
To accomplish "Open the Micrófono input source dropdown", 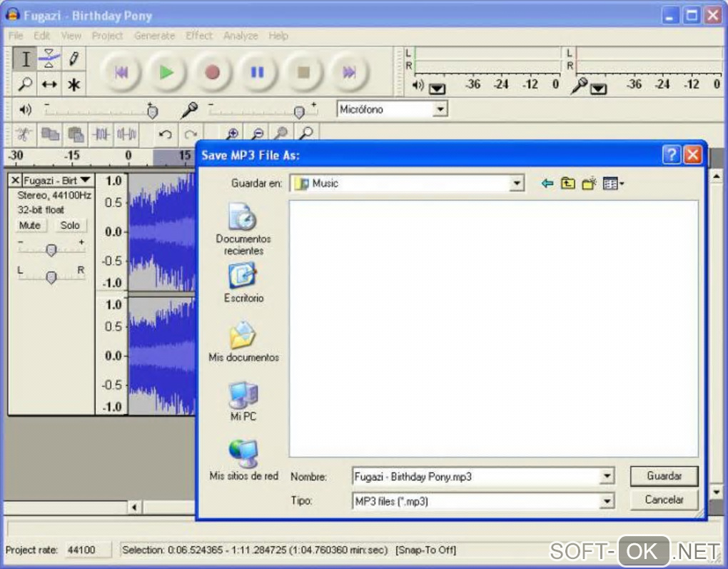I will coord(440,110).
